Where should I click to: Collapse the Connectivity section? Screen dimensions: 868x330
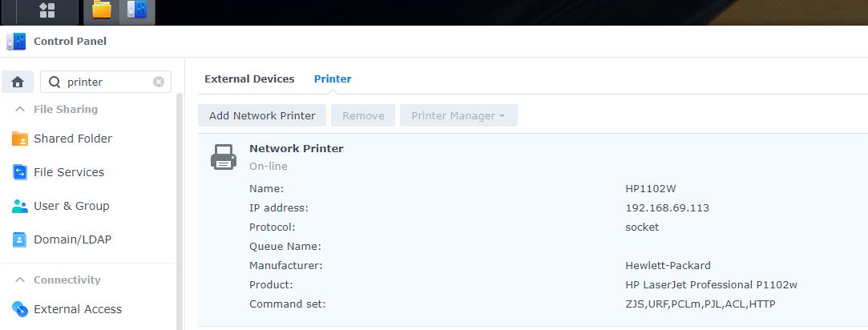(x=20, y=280)
